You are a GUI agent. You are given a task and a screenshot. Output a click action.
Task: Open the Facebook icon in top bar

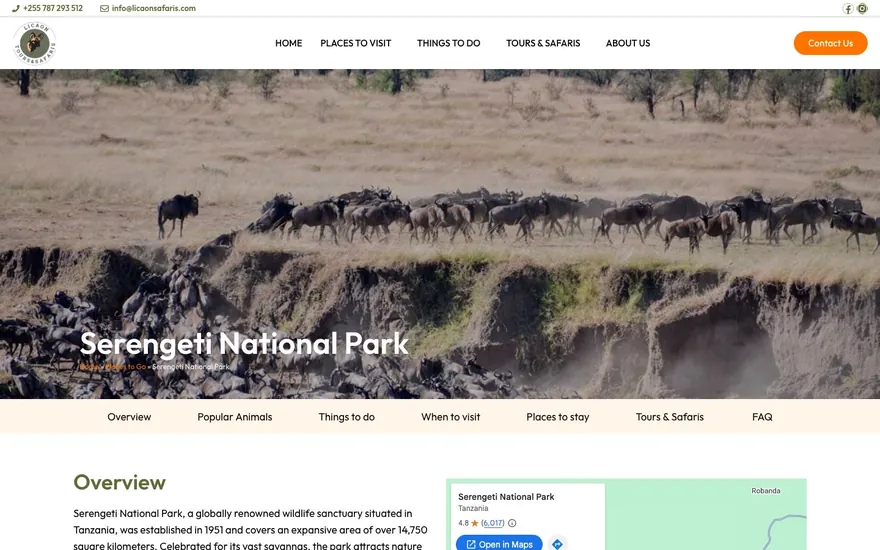(847, 8)
